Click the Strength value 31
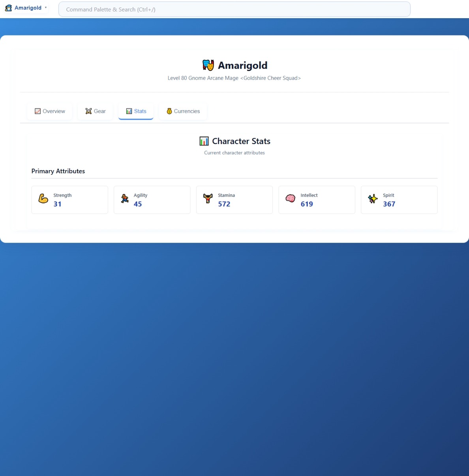 click(x=58, y=204)
